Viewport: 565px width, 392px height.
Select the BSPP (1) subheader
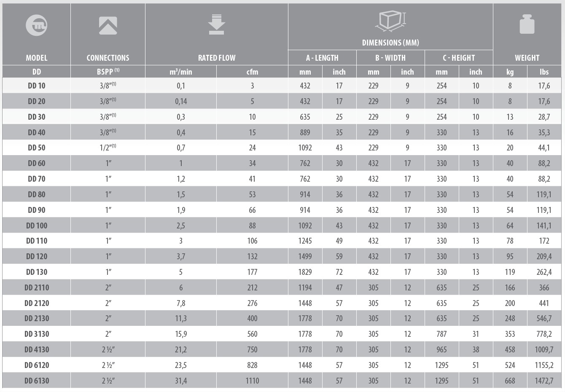pyautogui.click(x=108, y=72)
